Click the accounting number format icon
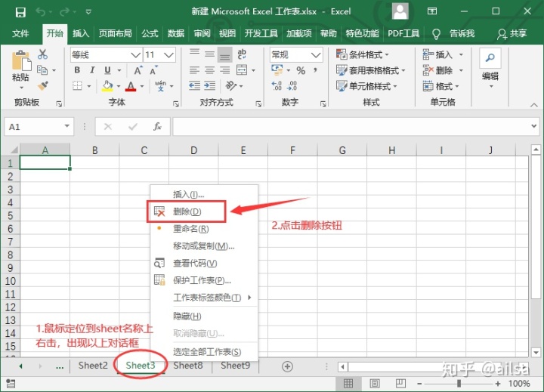This screenshot has width=544, height=392. 277,69
